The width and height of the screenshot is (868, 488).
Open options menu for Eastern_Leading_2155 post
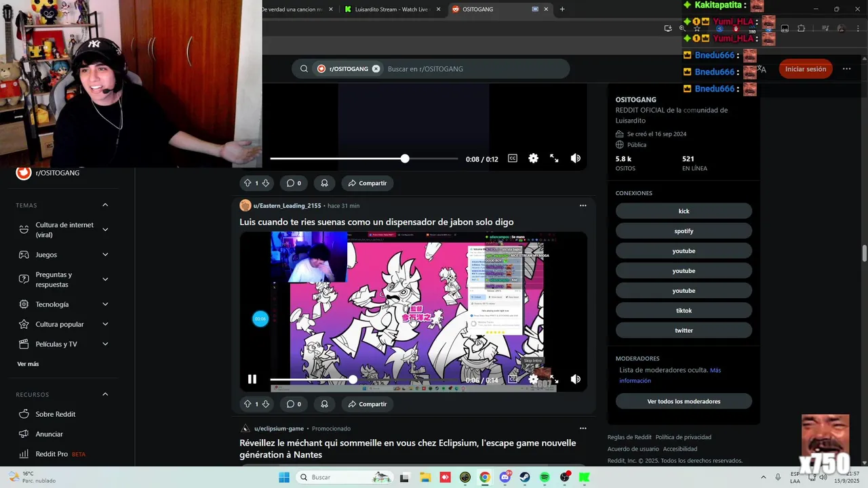[583, 205]
